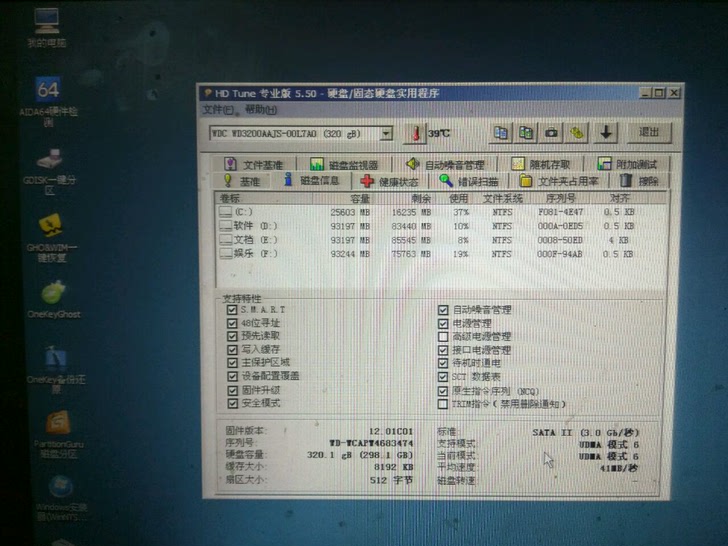Toggle the 自动噪音管理 feature checkbox

(443, 310)
